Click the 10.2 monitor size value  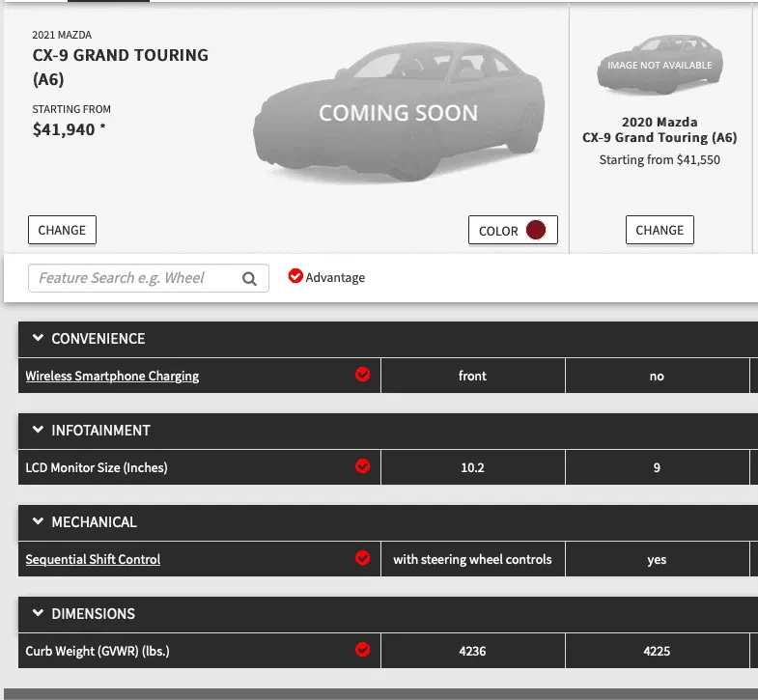[x=472, y=467]
